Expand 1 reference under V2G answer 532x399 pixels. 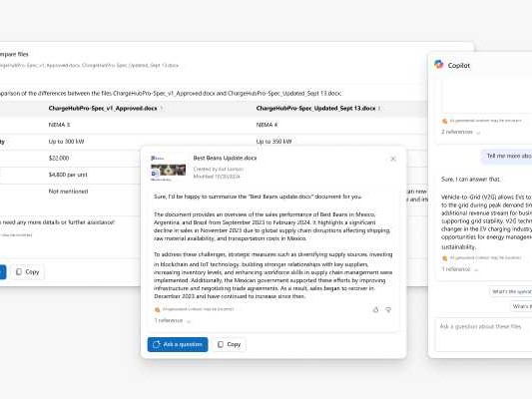click(460, 269)
